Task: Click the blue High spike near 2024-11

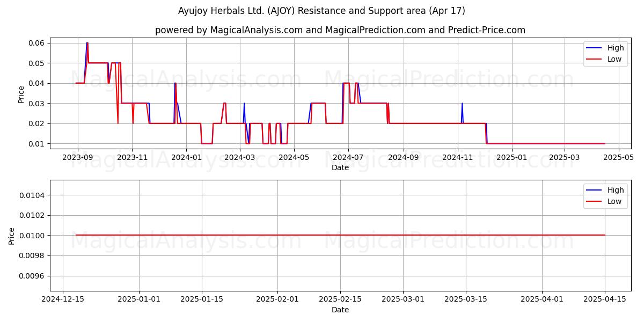Action: [x=462, y=104]
